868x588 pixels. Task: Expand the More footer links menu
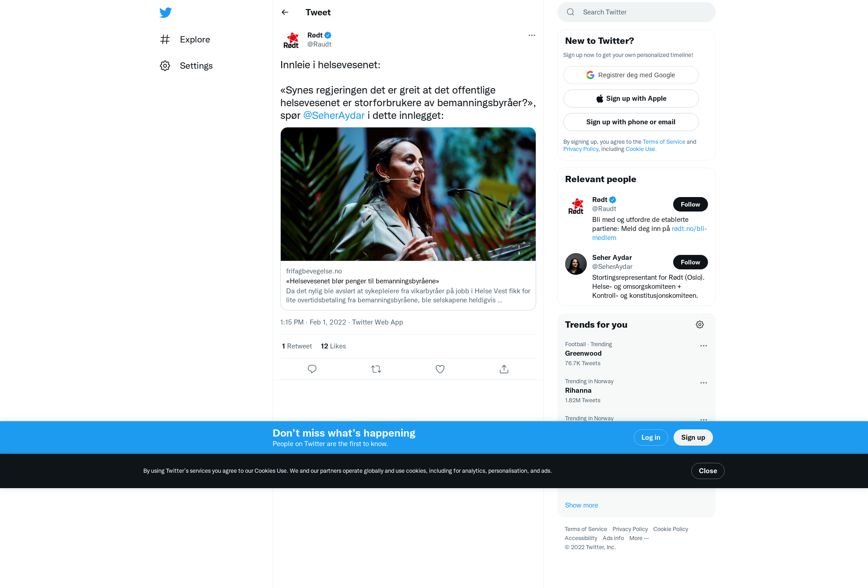[x=639, y=538]
